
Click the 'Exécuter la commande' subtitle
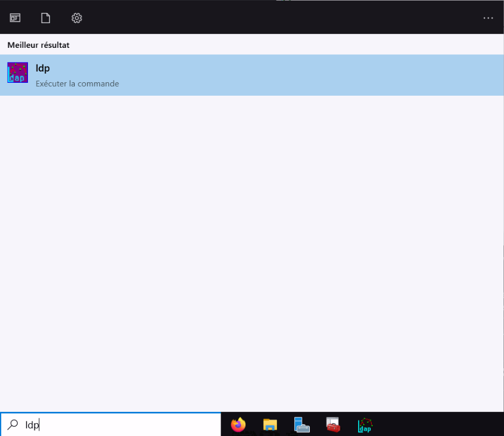(77, 84)
